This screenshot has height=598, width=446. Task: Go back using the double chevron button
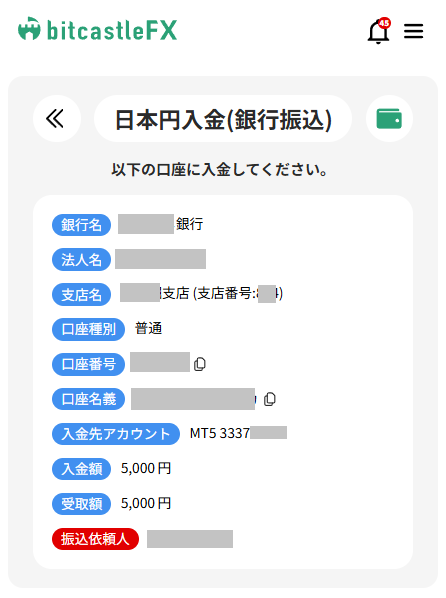point(56,118)
